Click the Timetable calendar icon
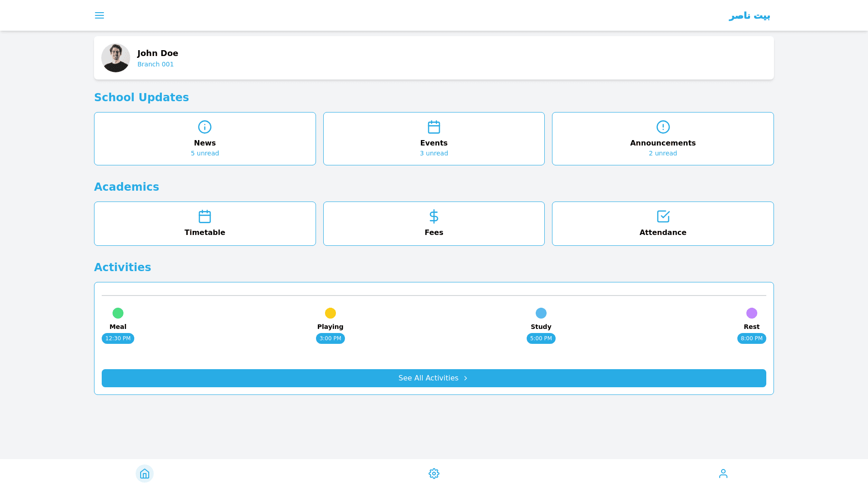 point(205,216)
